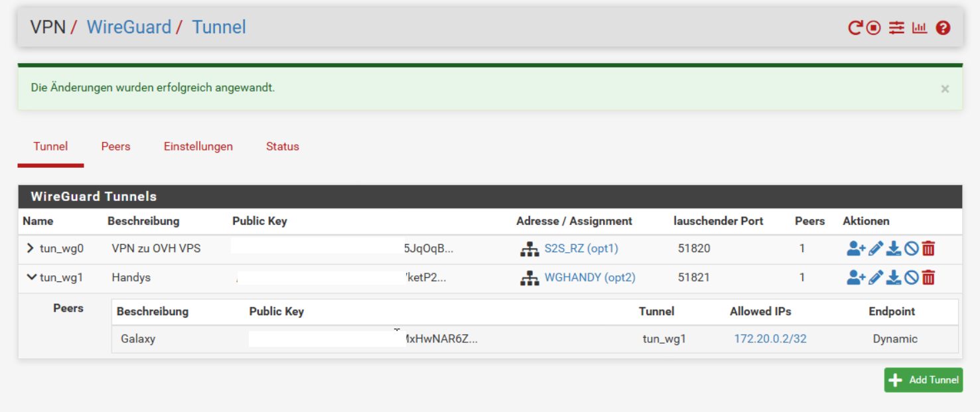Select the tun_wg1 name cell
This screenshot has height=412, width=980.
62,278
